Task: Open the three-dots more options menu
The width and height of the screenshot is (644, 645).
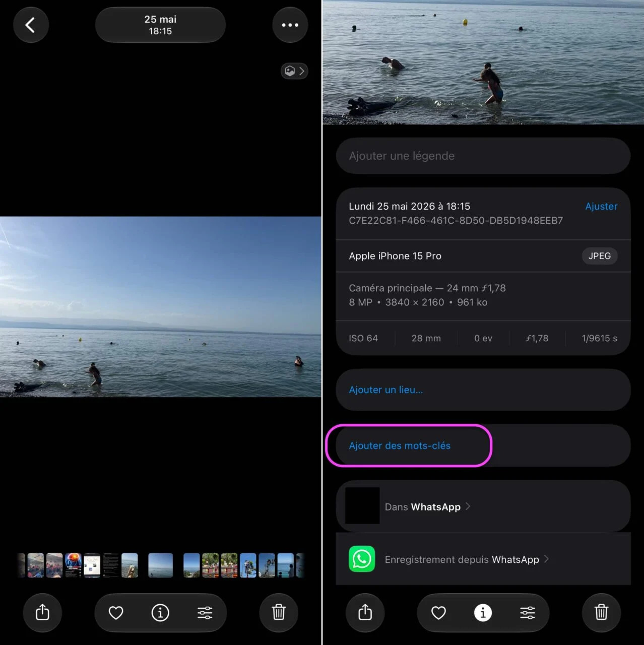Action: click(290, 25)
